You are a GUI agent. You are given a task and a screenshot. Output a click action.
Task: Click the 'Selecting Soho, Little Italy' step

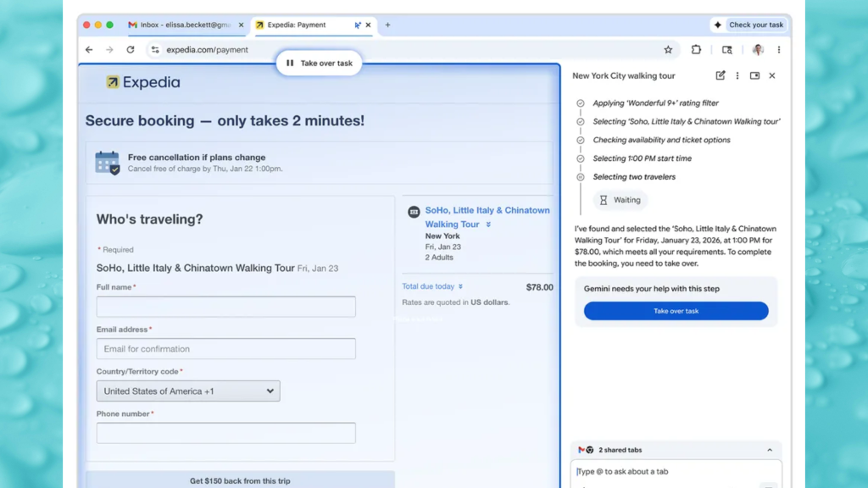pos(687,122)
